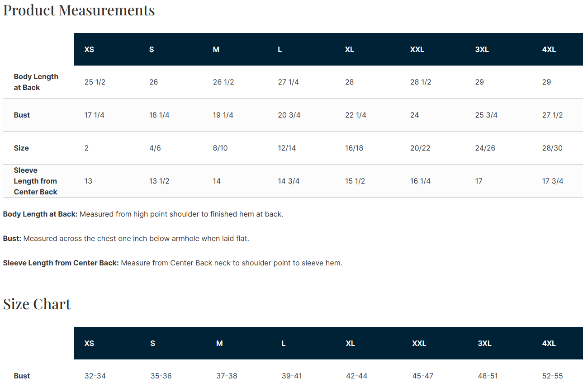Click the Sleeve Length from Center Back row label
Image resolution: width=583 pixels, height=392 pixels.
(x=35, y=181)
